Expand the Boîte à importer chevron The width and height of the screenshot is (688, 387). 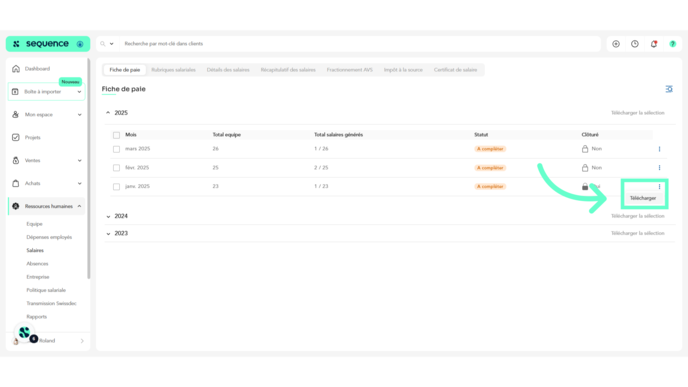coord(79,92)
